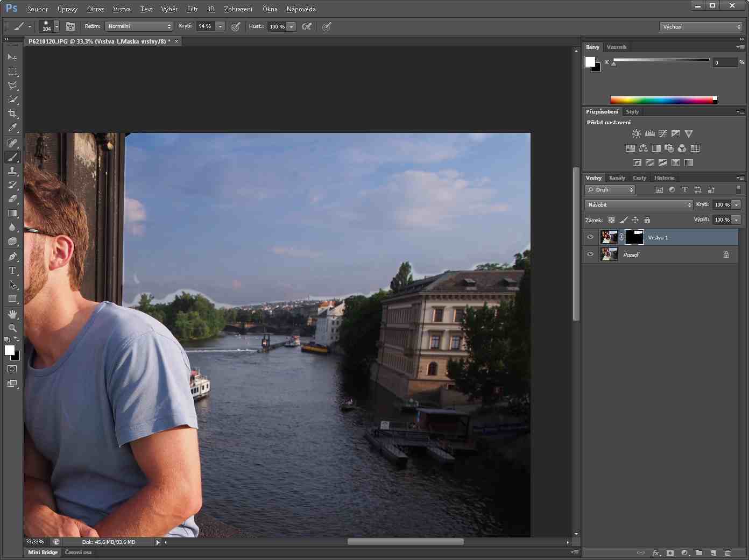The image size is (749, 560).
Task: Open the layer blend mode Násobit dropdown
Action: [639, 205]
